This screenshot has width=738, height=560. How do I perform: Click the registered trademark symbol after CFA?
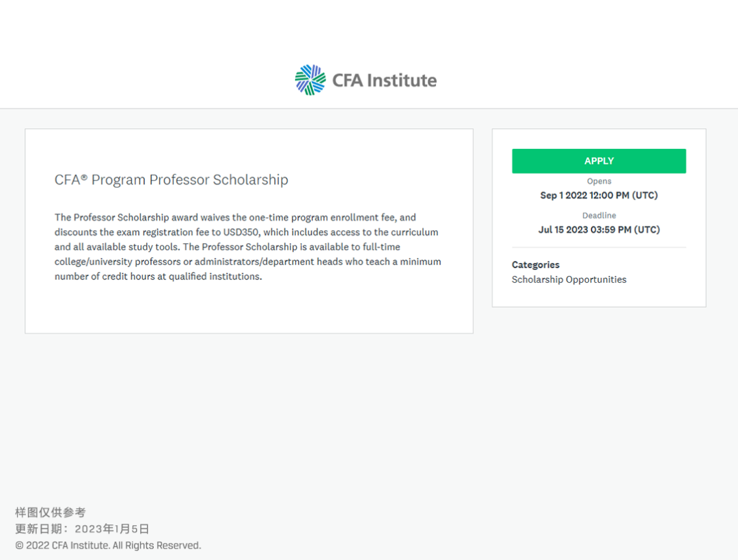[x=84, y=178]
